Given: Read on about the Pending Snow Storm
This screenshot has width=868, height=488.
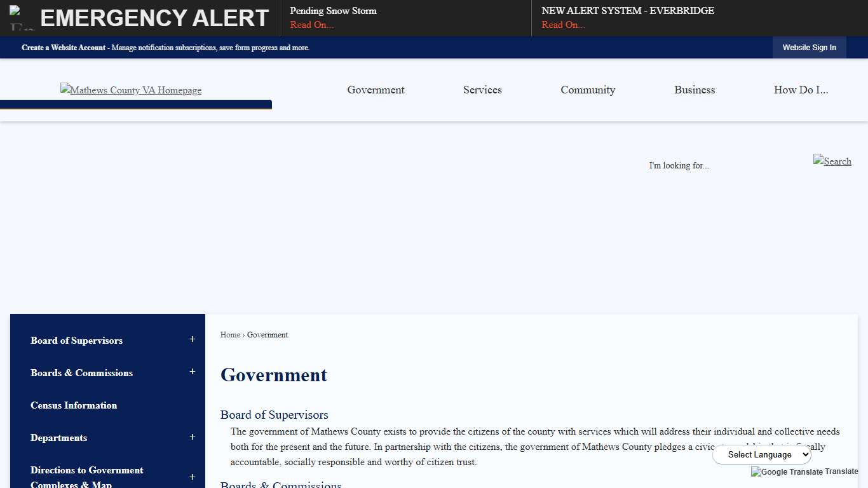Looking at the screenshot, I should point(311,25).
